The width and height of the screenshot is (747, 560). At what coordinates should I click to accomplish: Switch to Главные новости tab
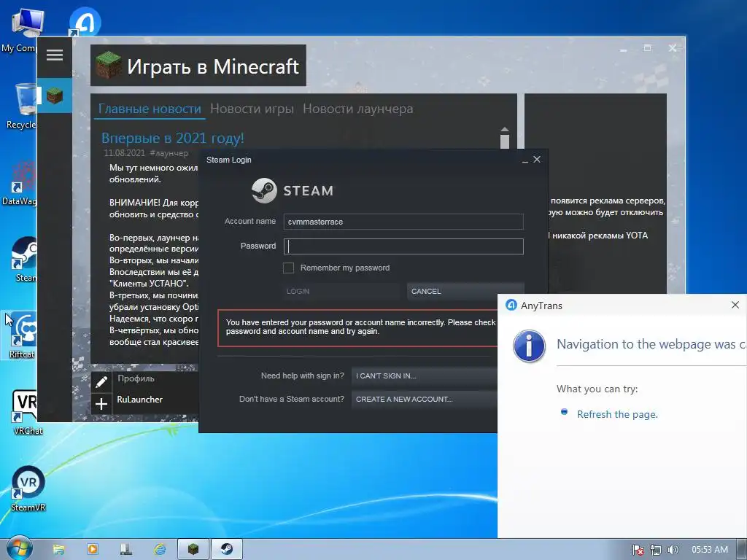150,109
